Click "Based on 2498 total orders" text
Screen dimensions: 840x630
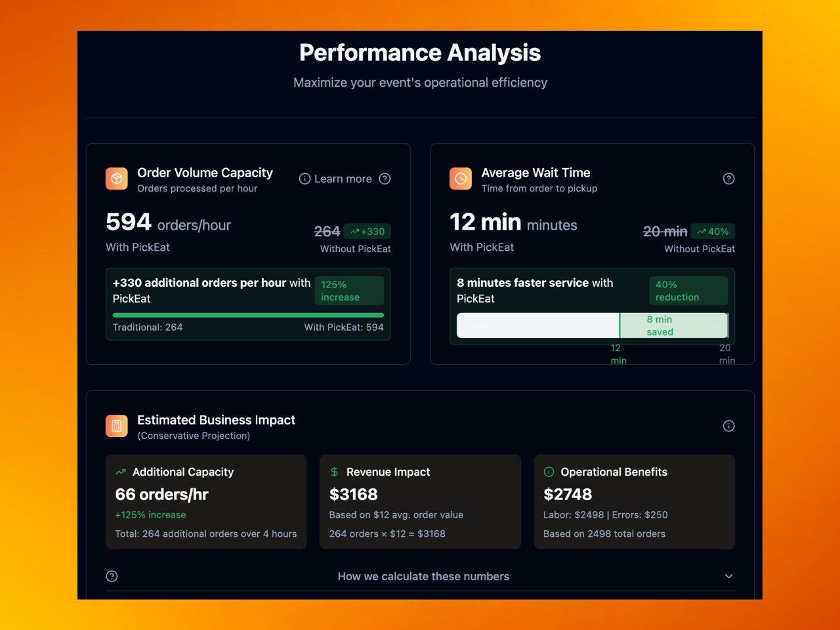pos(604,534)
